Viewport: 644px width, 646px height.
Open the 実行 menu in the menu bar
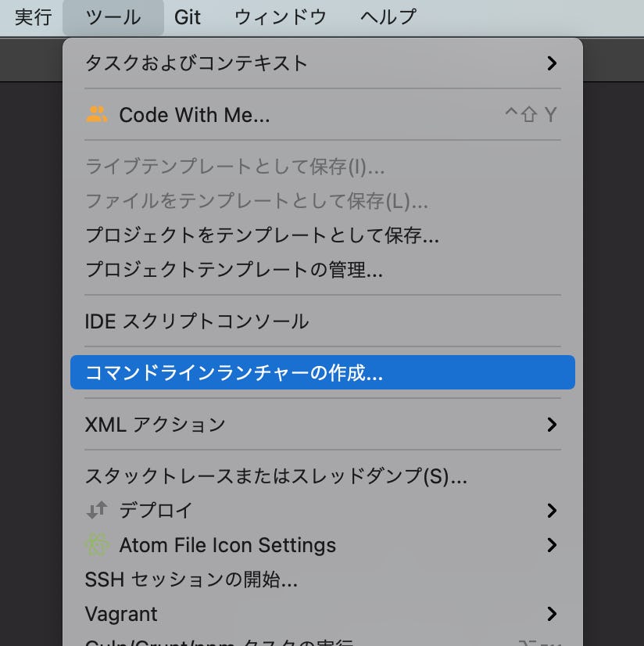(x=33, y=17)
